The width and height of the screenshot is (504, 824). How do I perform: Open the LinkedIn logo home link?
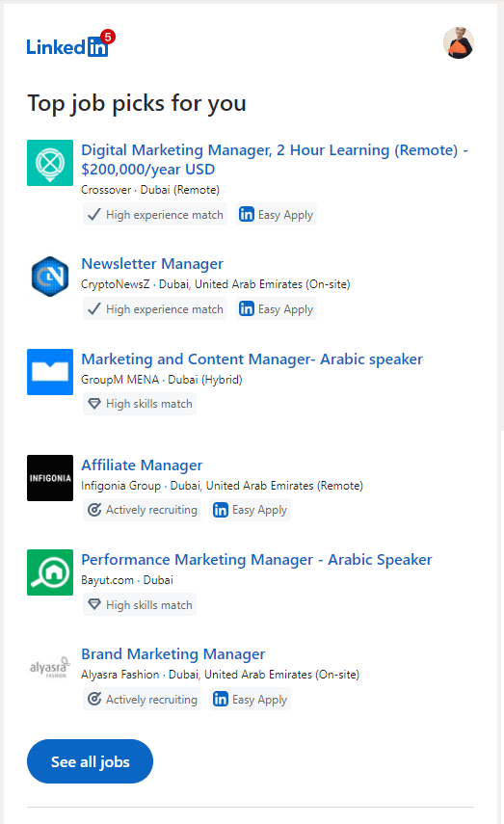coord(67,46)
